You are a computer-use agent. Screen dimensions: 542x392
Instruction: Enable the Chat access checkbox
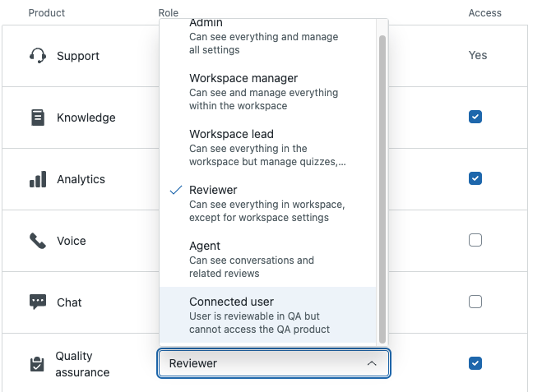pos(475,302)
